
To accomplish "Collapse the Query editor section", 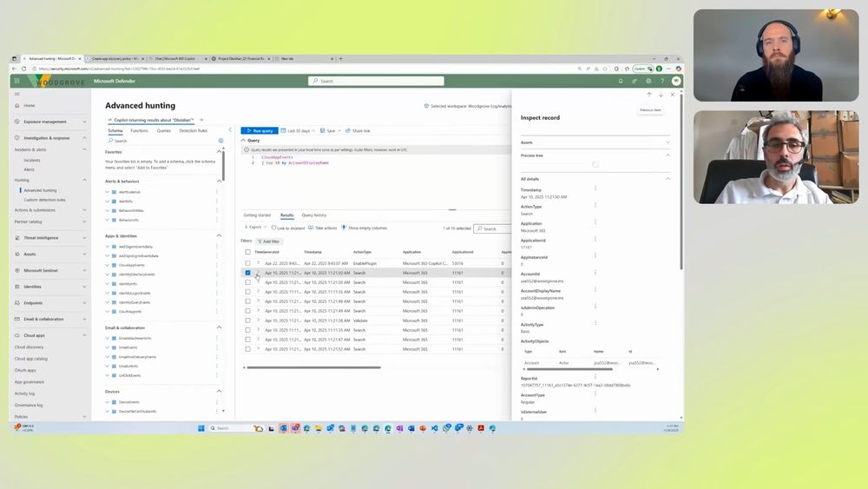I will pyautogui.click(x=244, y=141).
